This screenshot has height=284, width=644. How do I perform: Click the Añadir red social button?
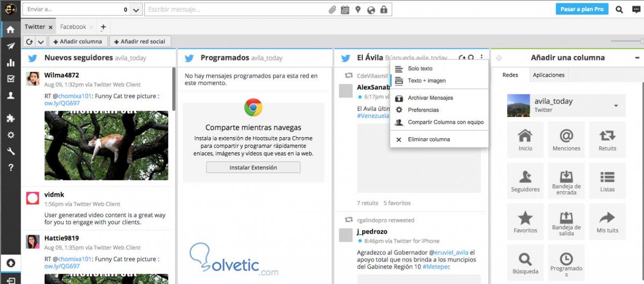tap(141, 41)
